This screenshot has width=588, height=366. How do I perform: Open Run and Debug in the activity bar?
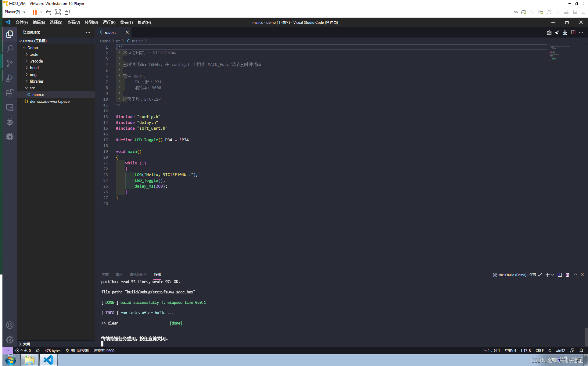[x=9, y=78]
